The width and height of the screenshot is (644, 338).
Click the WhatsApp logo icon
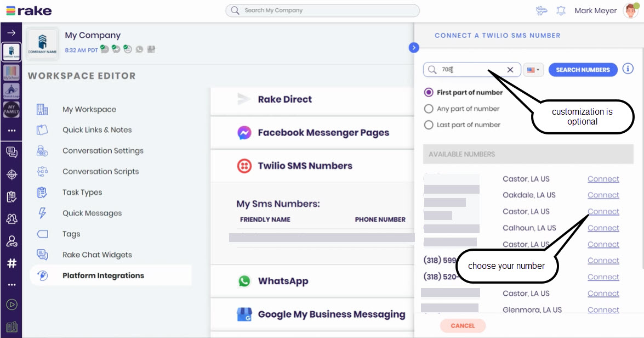(x=244, y=281)
